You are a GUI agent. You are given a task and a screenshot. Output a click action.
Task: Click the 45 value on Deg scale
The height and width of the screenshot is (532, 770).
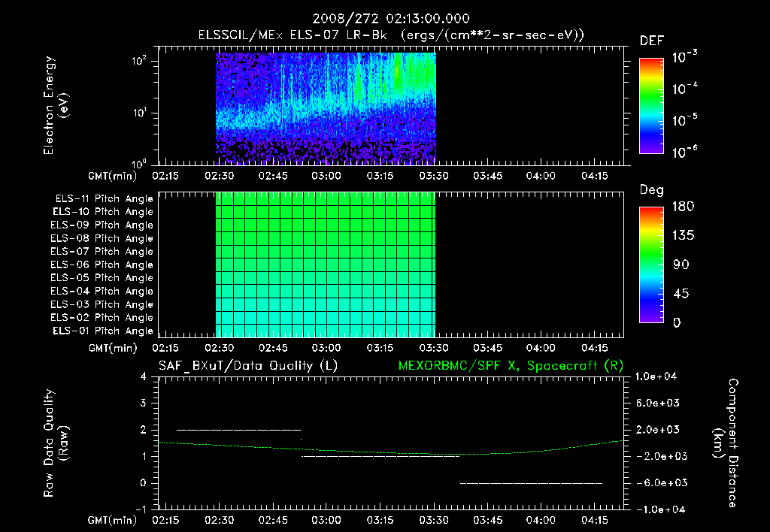pos(681,294)
